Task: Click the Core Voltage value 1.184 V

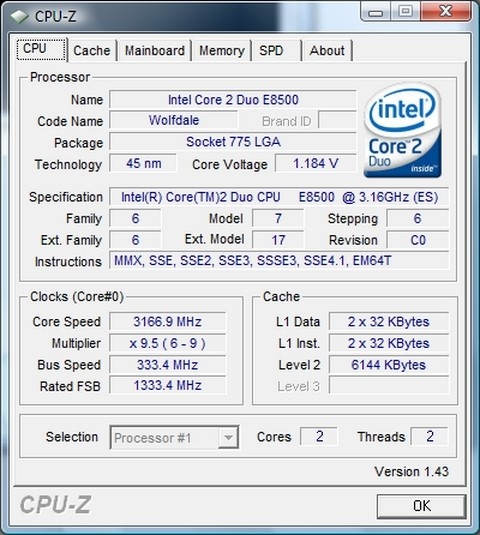Action: click(x=316, y=163)
